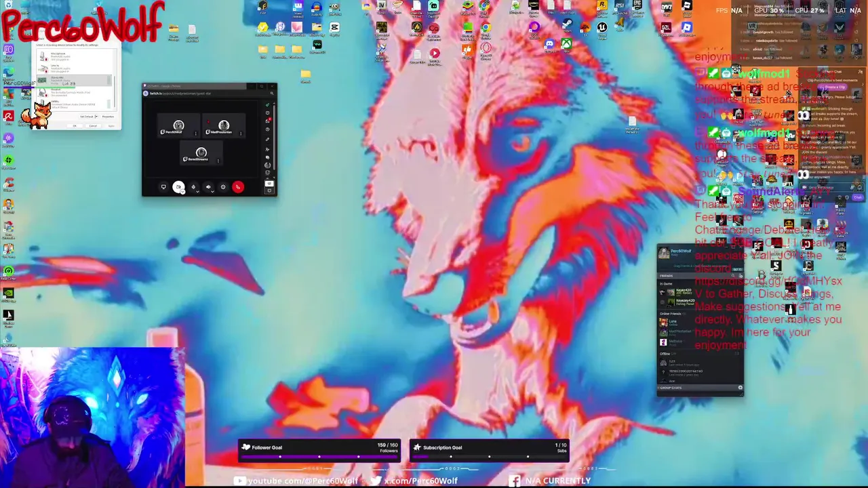Open the Audacity desktop shortcut
This screenshot has width=868, height=488.
[317, 9]
